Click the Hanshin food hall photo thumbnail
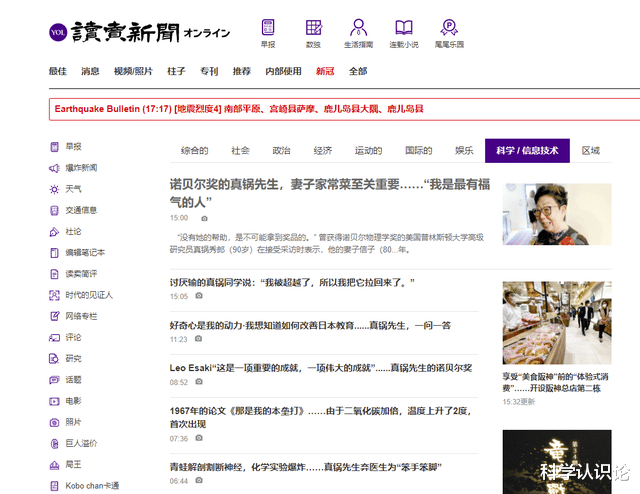The image size is (640, 494). [557, 323]
